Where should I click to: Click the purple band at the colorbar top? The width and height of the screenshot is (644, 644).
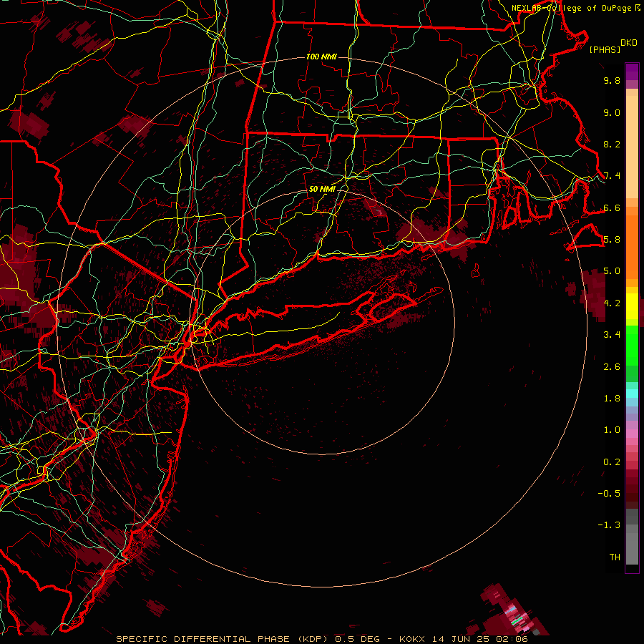pos(632,72)
